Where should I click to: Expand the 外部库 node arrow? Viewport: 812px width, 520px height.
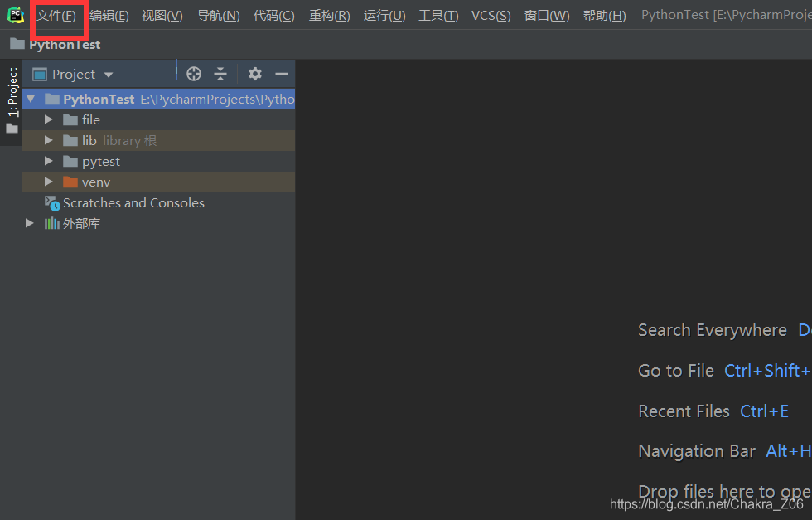tap(30, 223)
